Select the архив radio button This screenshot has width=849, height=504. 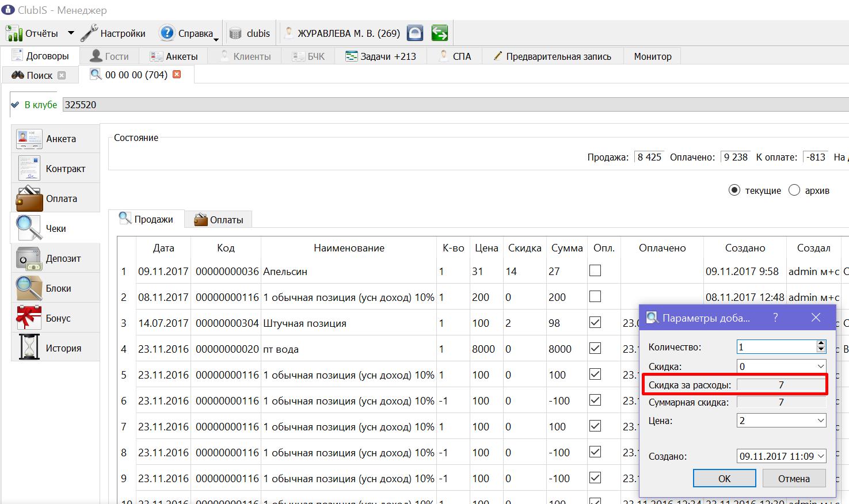click(794, 190)
